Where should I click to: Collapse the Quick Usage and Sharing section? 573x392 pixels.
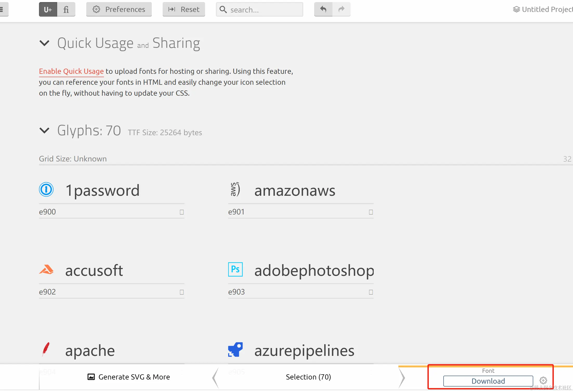pyautogui.click(x=44, y=43)
